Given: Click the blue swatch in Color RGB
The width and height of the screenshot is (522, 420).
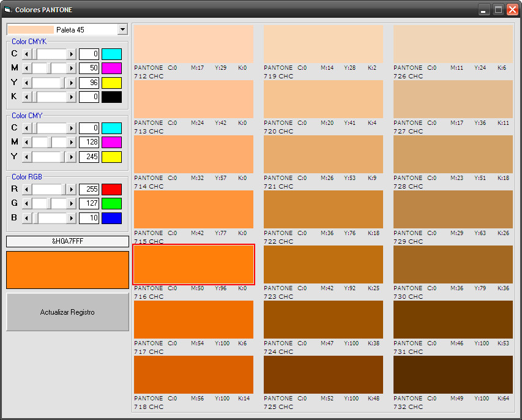Looking at the screenshot, I should (x=111, y=218).
